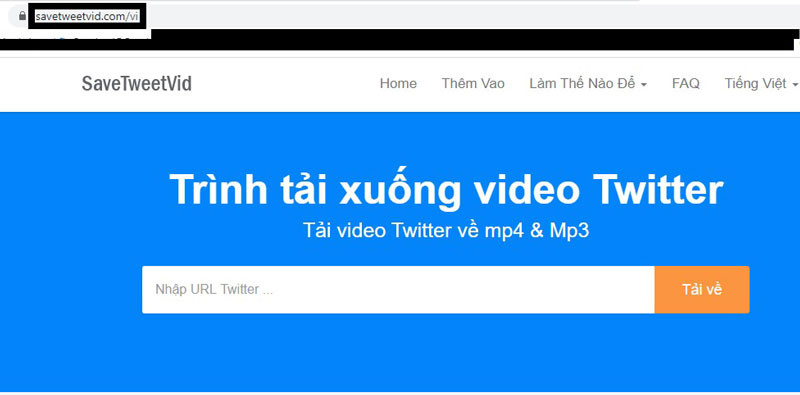Click the Tải video Twitter về mp4 & Mp3 subtitle

click(x=446, y=231)
